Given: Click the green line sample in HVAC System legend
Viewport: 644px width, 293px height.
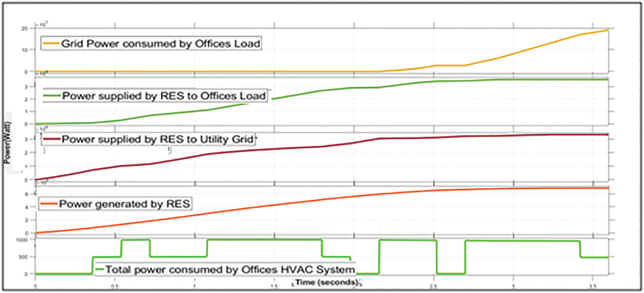Looking at the screenshot, I should [100, 270].
